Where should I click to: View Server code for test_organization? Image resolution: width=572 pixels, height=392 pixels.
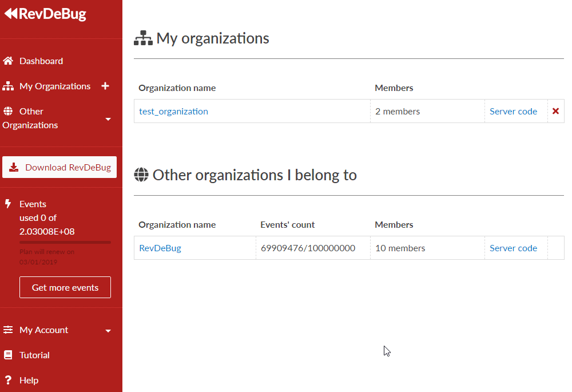tap(513, 112)
